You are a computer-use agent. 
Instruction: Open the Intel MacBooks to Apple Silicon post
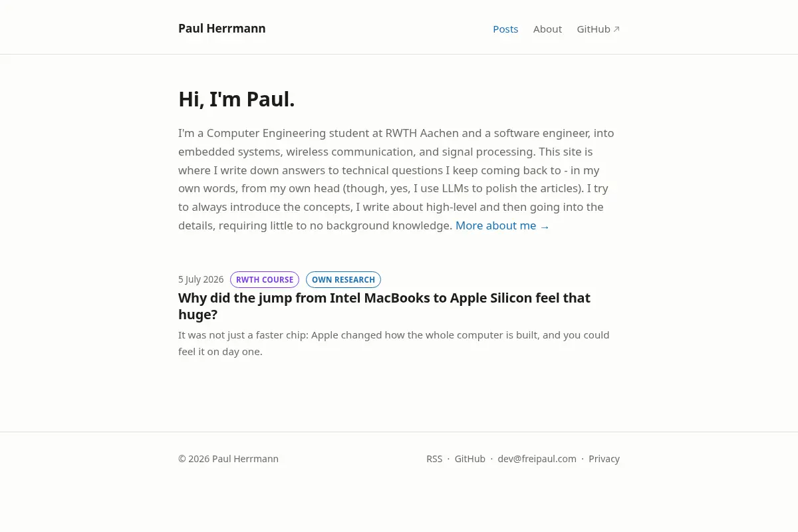point(384,306)
